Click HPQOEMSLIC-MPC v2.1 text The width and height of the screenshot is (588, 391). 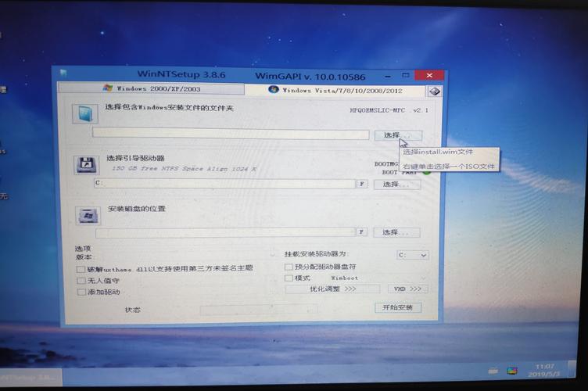[389, 110]
